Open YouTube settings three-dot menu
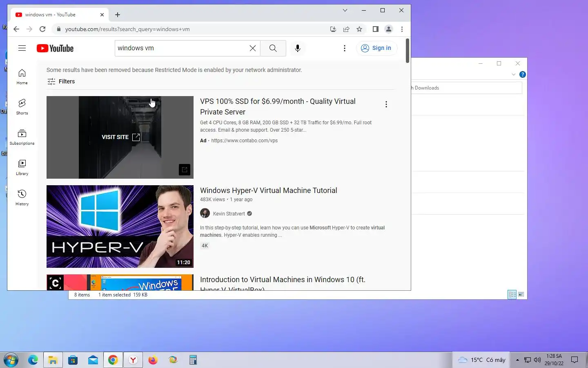 coord(345,48)
